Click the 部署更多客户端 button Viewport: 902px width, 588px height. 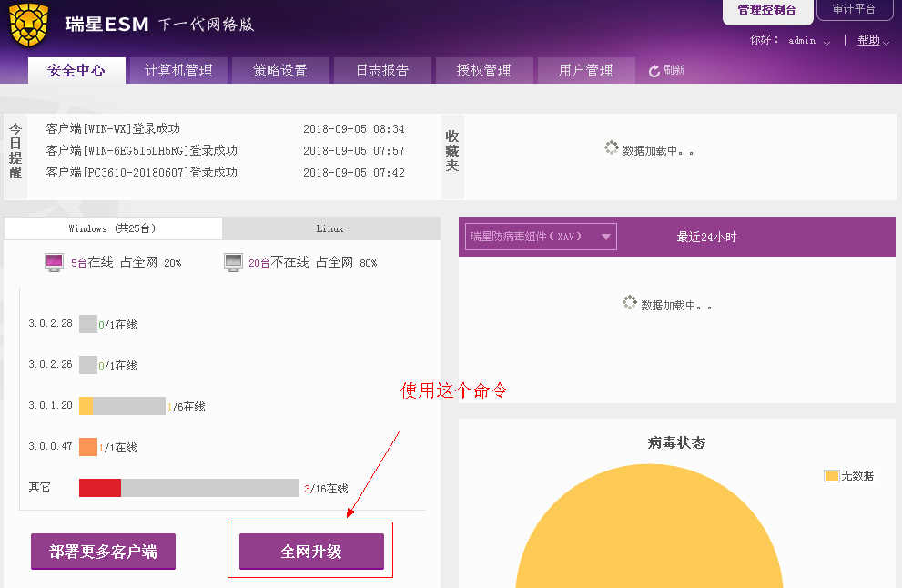(103, 552)
